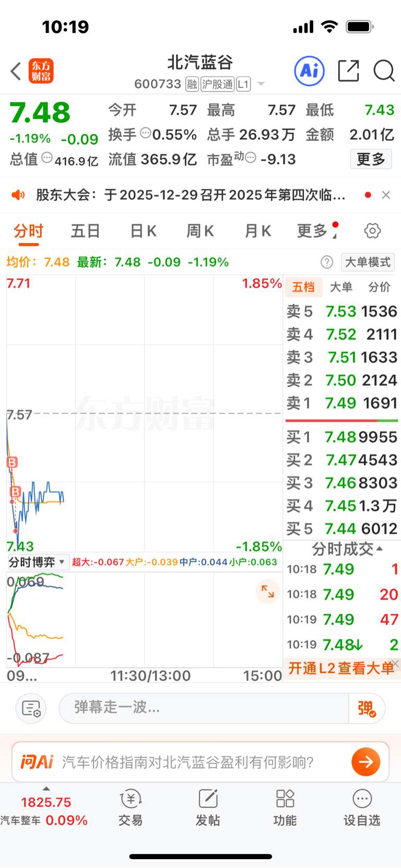Open the blue Ai assistant icon
The height and width of the screenshot is (868, 401).
pos(310,70)
